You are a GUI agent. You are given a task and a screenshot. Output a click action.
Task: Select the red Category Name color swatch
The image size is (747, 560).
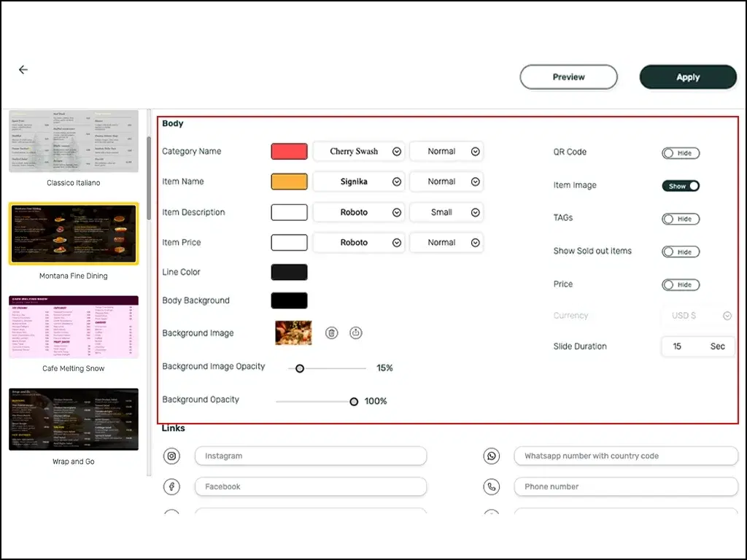coord(289,151)
